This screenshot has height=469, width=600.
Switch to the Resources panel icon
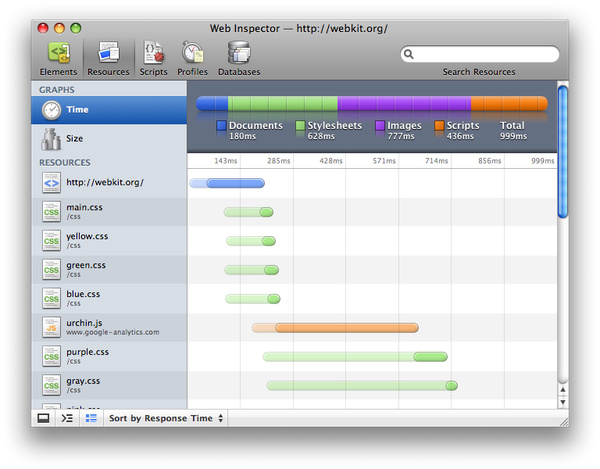tap(109, 52)
